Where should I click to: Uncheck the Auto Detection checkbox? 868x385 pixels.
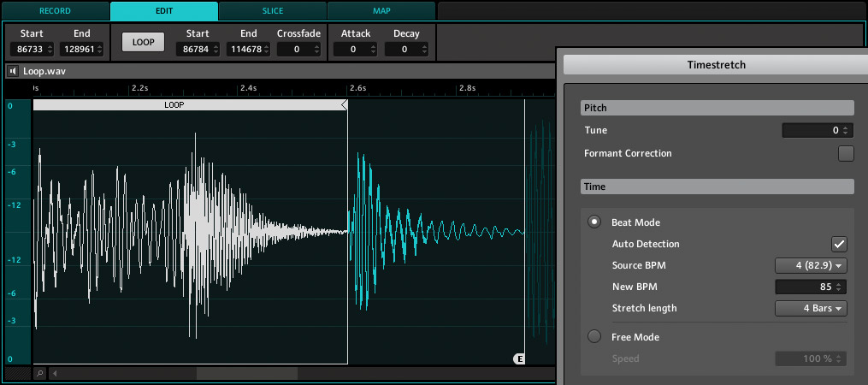point(839,244)
